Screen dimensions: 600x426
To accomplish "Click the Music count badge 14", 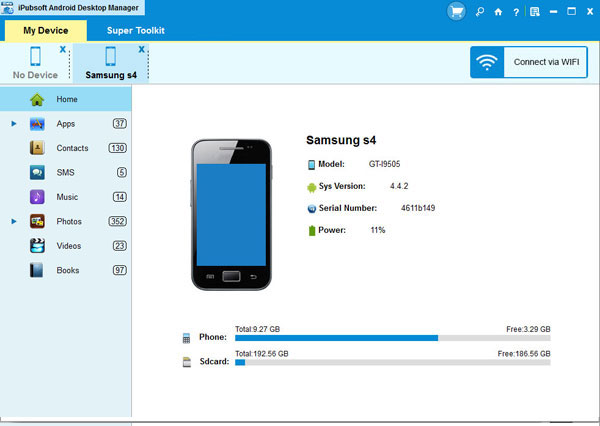I will [119, 197].
